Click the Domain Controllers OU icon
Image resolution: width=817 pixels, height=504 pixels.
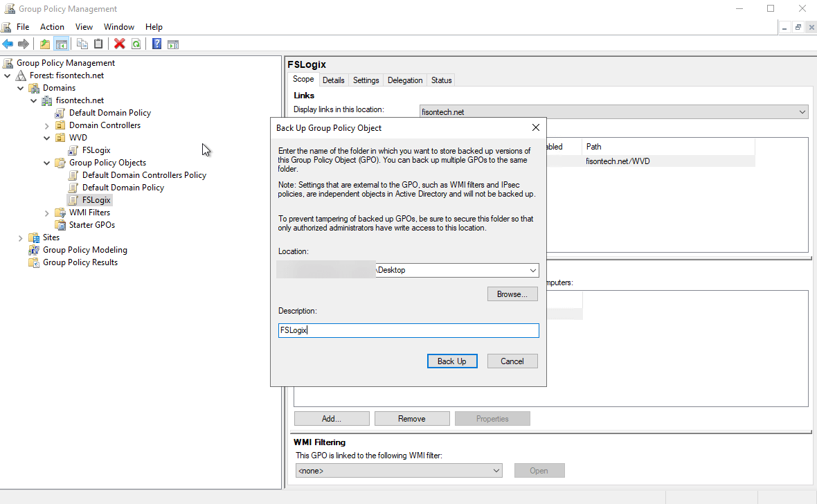(60, 125)
